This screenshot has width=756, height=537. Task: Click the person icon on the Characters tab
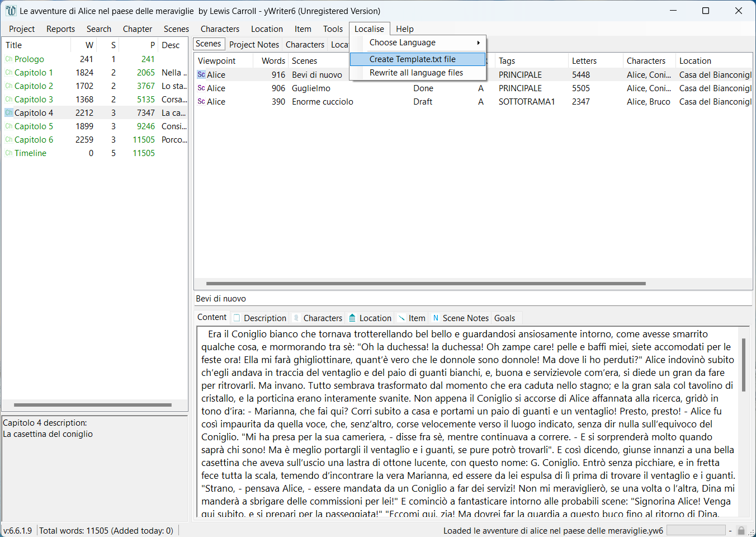297,318
